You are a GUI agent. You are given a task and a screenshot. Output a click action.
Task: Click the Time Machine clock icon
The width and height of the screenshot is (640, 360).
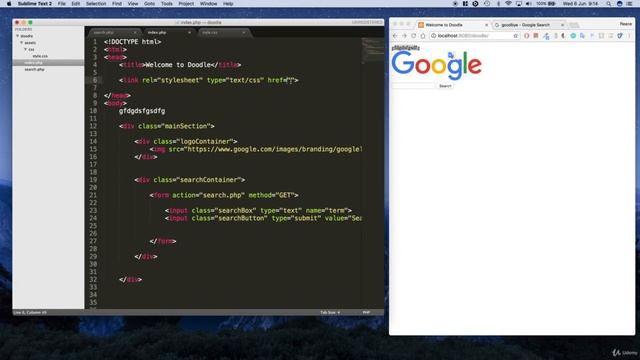[487, 4]
